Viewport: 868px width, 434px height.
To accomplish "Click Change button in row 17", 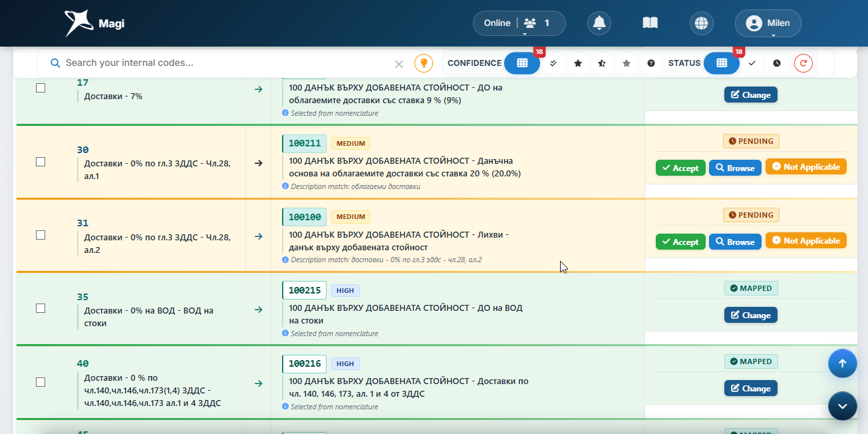I will pyautogui.click(x=751, y=95).
